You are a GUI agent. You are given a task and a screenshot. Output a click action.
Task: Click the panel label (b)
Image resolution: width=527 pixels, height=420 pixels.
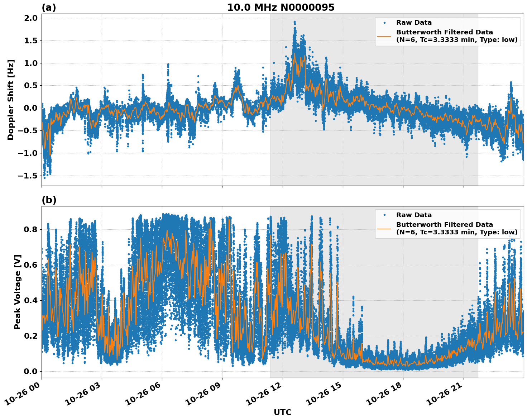pos(49,200)
